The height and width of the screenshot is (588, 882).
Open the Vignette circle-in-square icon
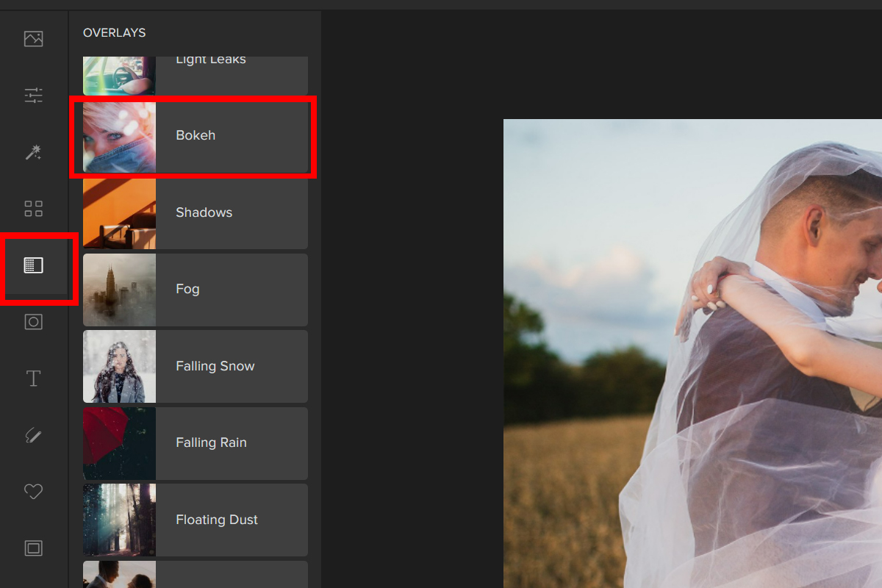pyautogui.click(x=34, y=322)
